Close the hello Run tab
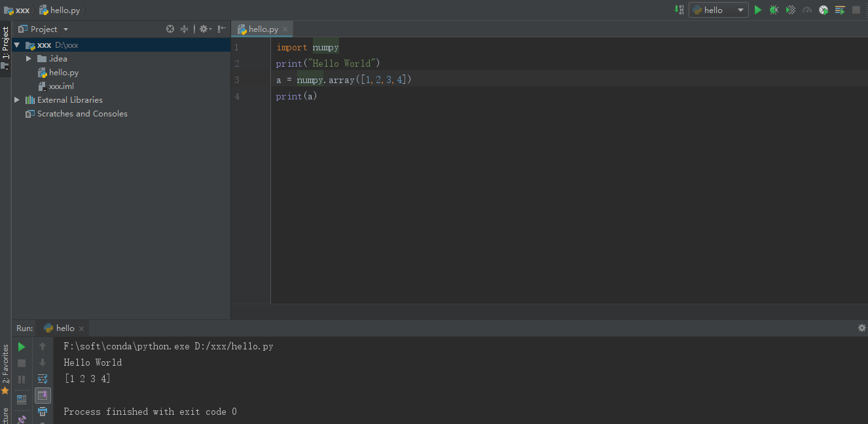 (81, 328)
